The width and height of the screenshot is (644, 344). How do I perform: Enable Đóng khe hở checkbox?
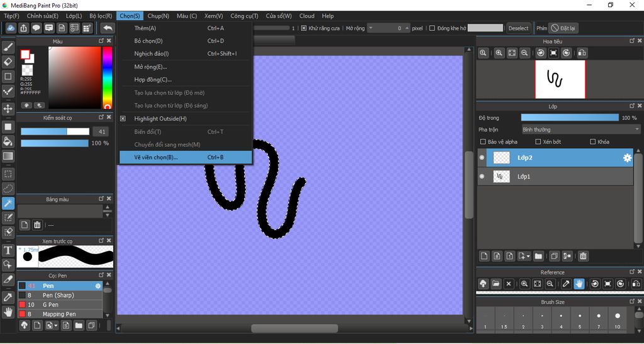(x=432, y=28)
